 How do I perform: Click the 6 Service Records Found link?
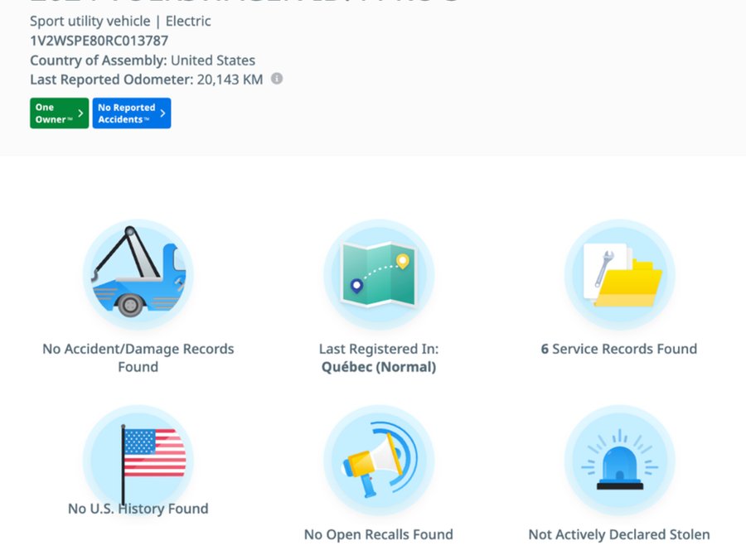[619, 349]
